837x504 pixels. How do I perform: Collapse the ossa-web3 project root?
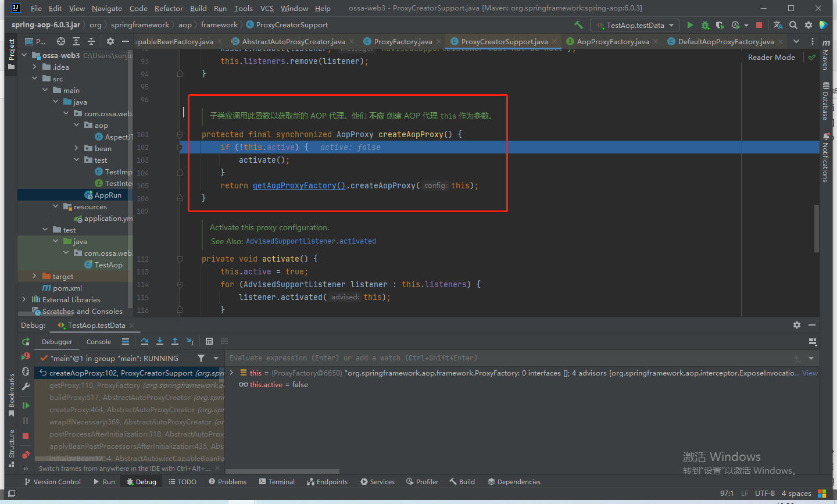[24, 55]
